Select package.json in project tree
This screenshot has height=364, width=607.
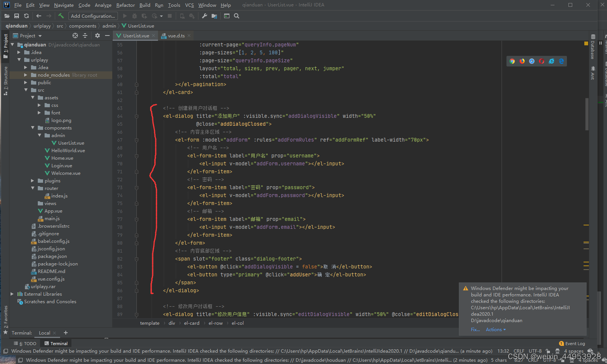coord(52,256)
